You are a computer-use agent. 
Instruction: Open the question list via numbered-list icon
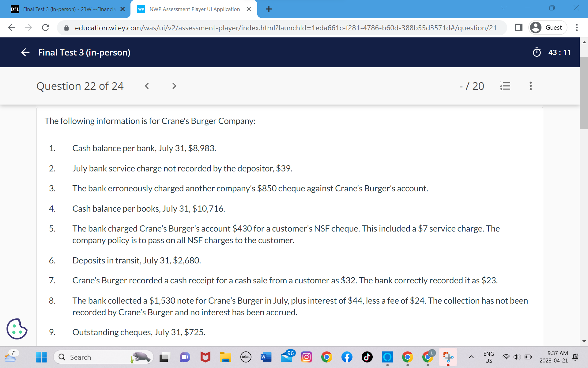click(505, 86)
